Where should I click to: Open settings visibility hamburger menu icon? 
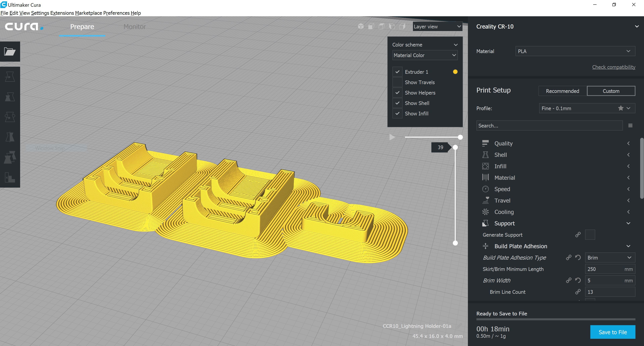[630, 126]
